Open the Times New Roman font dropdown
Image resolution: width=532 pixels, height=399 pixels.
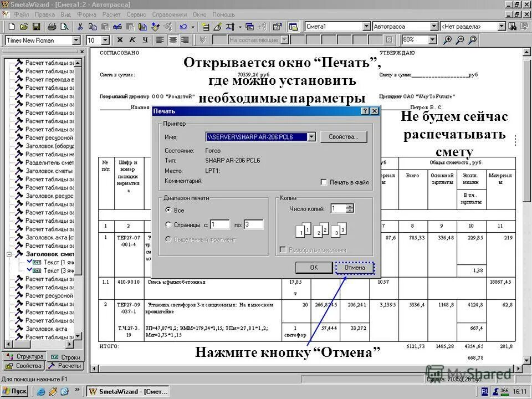coord(75,39)
